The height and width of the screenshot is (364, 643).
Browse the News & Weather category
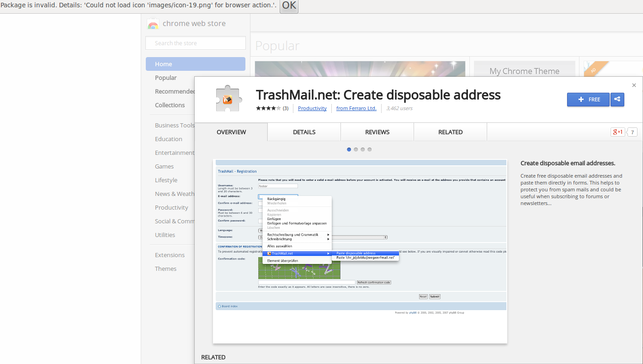click(x=175, y=194)
